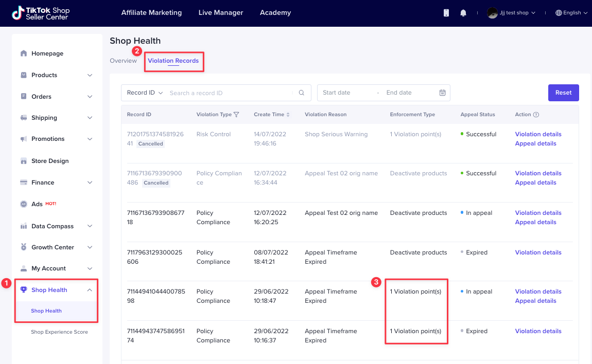This screenshot has width=592, height=364.
Task: Click the Violation Type filter icon
Action: [x=236, y=115]
